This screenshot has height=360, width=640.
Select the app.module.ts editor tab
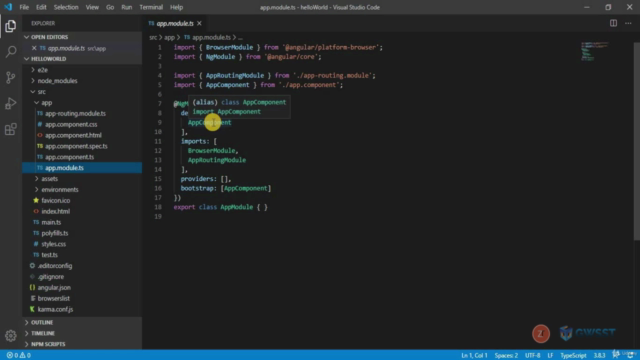click(175, 23)
